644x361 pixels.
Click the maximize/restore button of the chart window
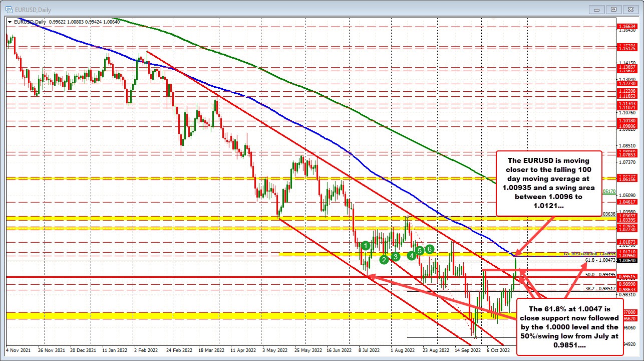613,9
